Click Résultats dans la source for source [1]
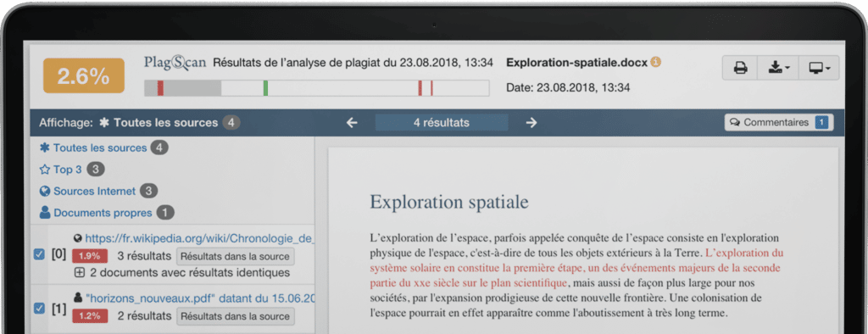868x334 pixels. (236, 316)
